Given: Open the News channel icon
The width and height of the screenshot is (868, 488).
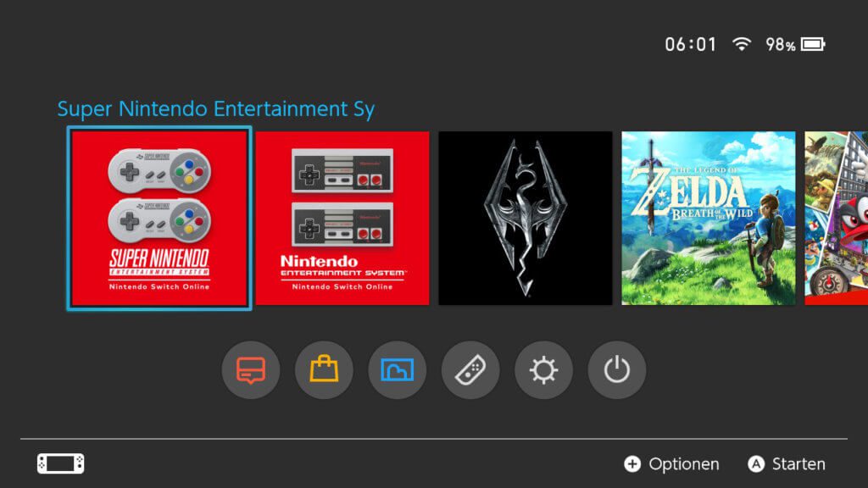Looking at the screenshot, I should pos(250,369).
